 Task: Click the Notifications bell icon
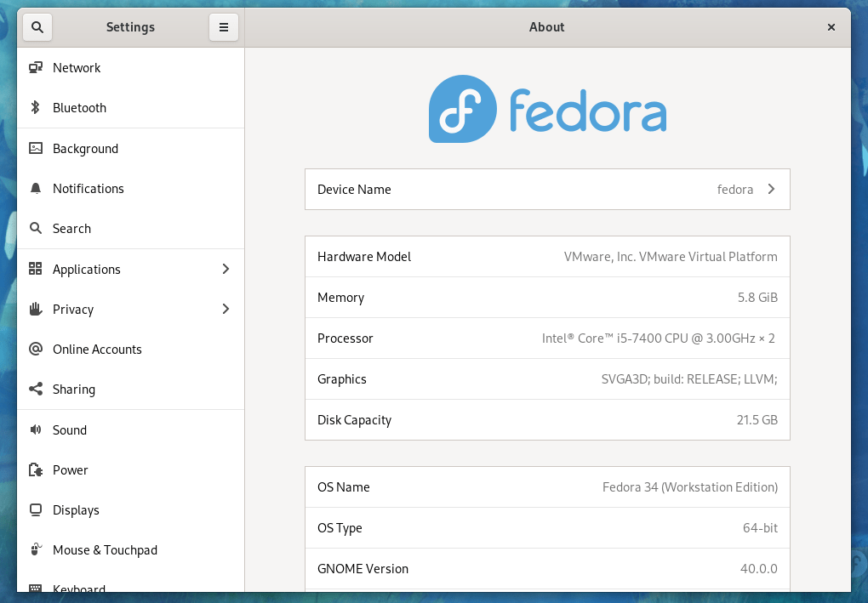(36, 188)
